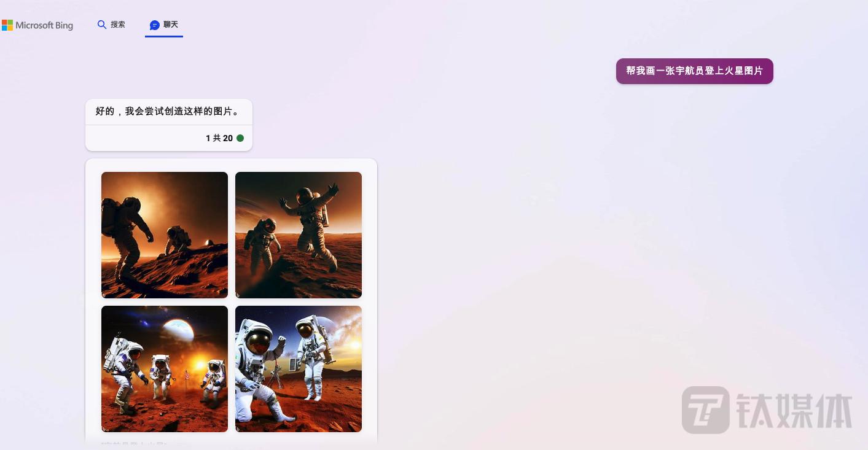Open the jumping astronaut with raised arms image
Viewport: 868px width, 450px height.
click(x=299, y=235)
